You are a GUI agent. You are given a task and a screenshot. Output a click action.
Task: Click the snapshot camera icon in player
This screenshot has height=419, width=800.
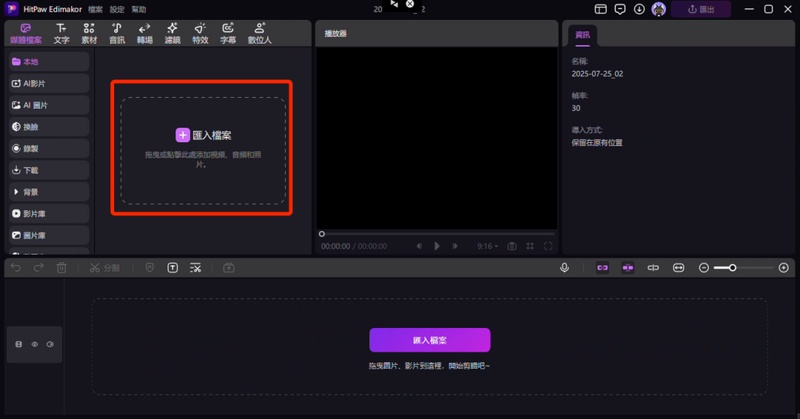[511, 246]
